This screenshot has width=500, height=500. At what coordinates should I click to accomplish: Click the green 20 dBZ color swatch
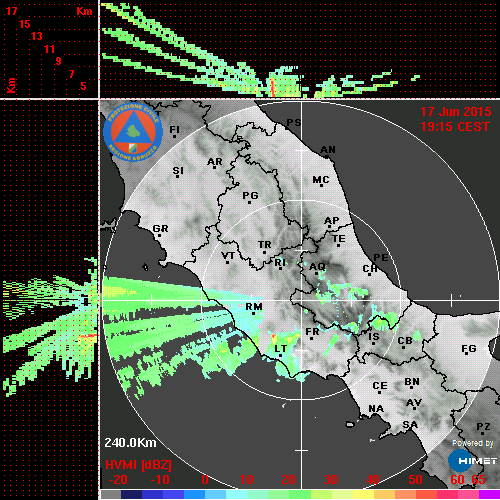coord(300,494)
